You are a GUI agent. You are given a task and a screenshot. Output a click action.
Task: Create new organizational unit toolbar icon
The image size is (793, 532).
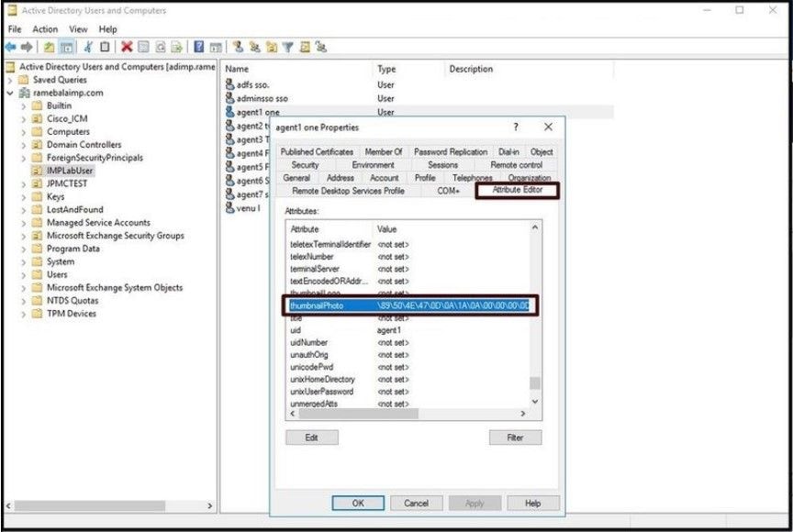click(x=272, y=47)
